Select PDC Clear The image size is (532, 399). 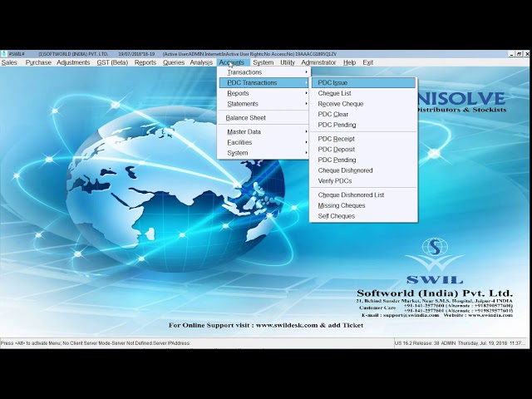tap(363, 115)
